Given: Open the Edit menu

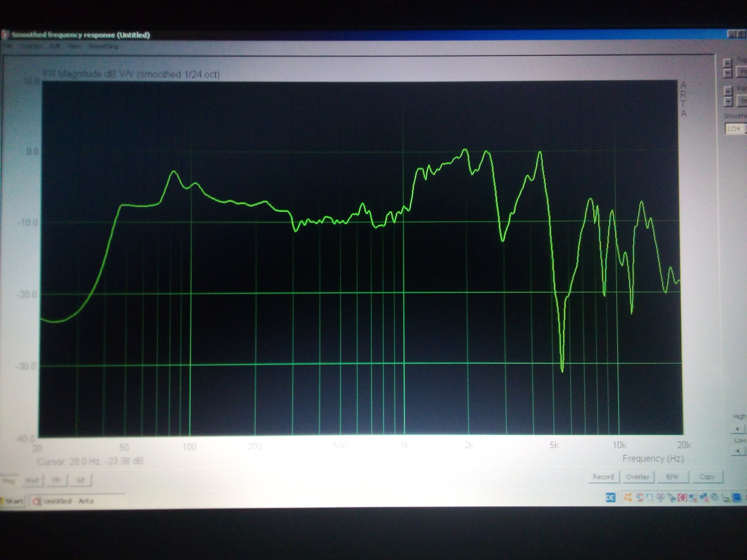Looking at the screenshot, I should [55, 47].
